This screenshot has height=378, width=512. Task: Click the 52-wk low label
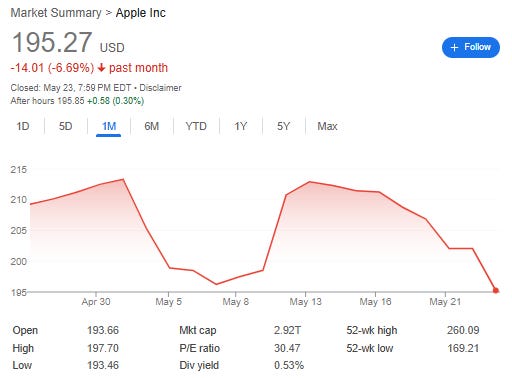370,348
